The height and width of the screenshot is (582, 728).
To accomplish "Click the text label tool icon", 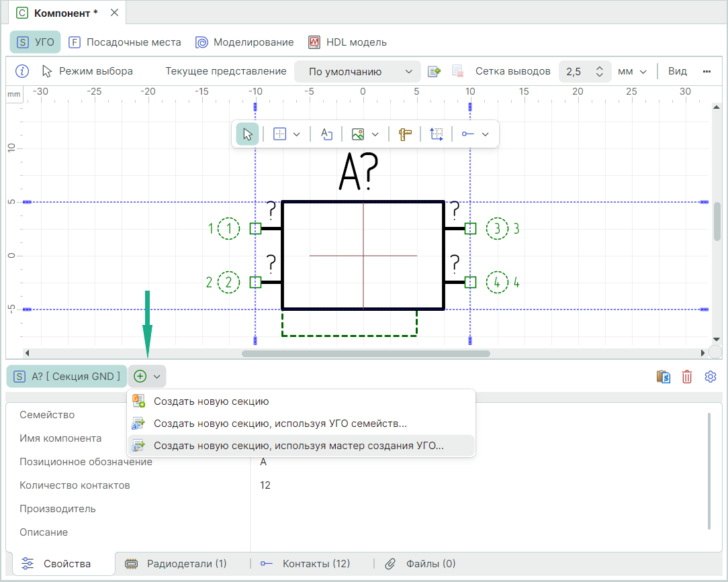I will point(327,134).
